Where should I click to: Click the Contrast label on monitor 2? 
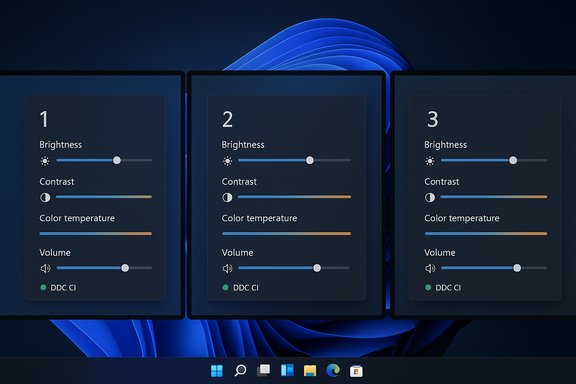(239, 182)
